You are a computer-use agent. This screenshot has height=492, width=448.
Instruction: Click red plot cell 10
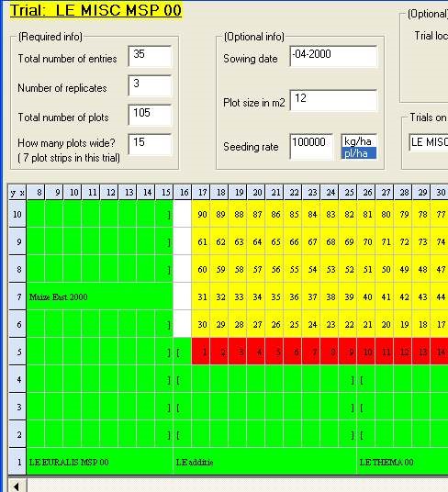tap(366, 352)
